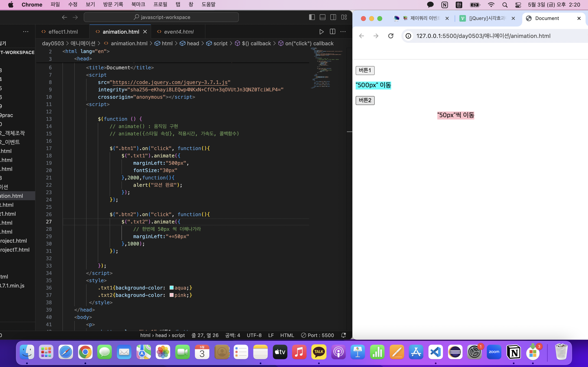The height and width of the screenshot is (367, 588).
Task: Open the 북마크 menu in menu bar
Action: tap(138, 5)
